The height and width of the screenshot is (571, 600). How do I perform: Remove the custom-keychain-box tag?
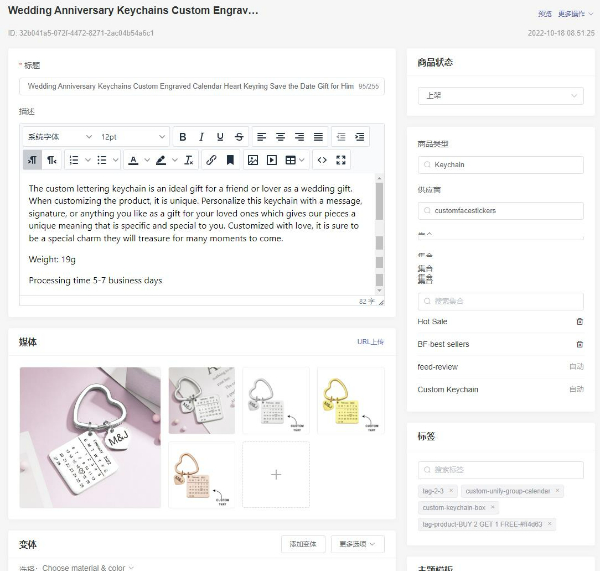click(x=493, y=507)
